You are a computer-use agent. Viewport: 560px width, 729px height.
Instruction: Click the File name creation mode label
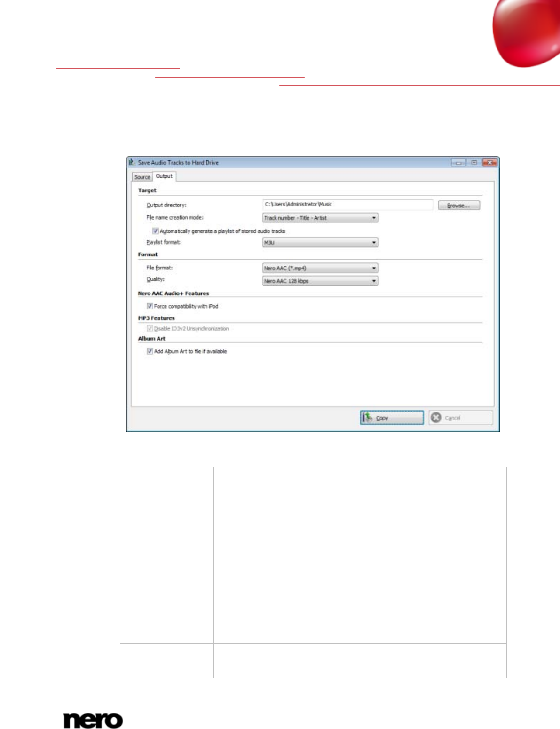(x=175, y=217)
